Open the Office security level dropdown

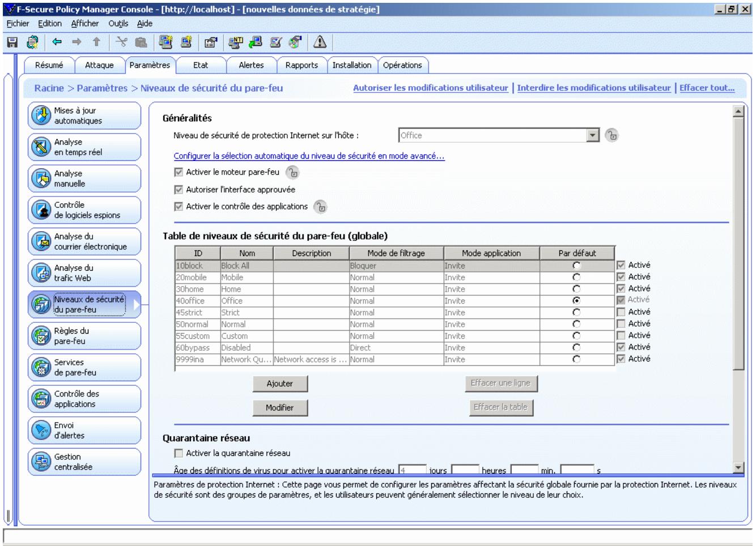coord(593,135)
